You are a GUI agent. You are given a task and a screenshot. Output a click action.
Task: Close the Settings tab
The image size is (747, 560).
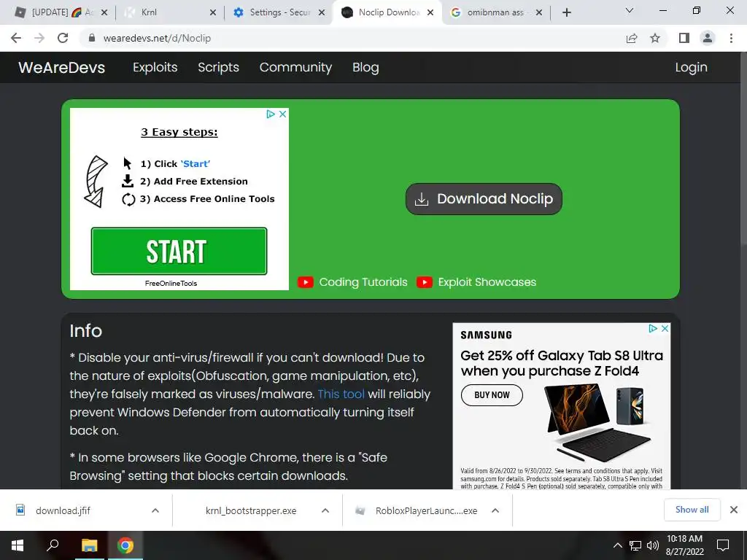(322, 12)
